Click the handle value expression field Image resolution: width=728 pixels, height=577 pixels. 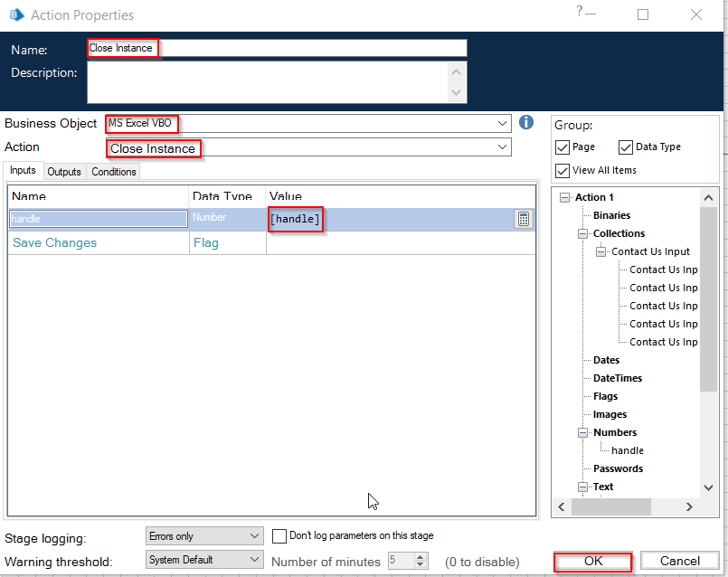pyautogui.click(x=390, y=219)
